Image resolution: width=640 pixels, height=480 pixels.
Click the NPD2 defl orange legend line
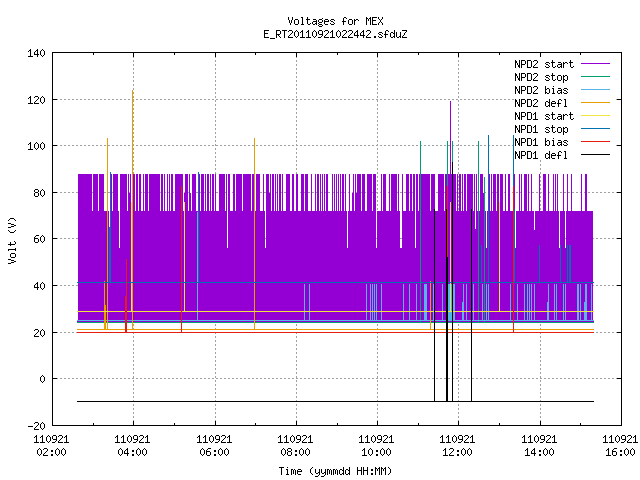(x=596, y=103)
